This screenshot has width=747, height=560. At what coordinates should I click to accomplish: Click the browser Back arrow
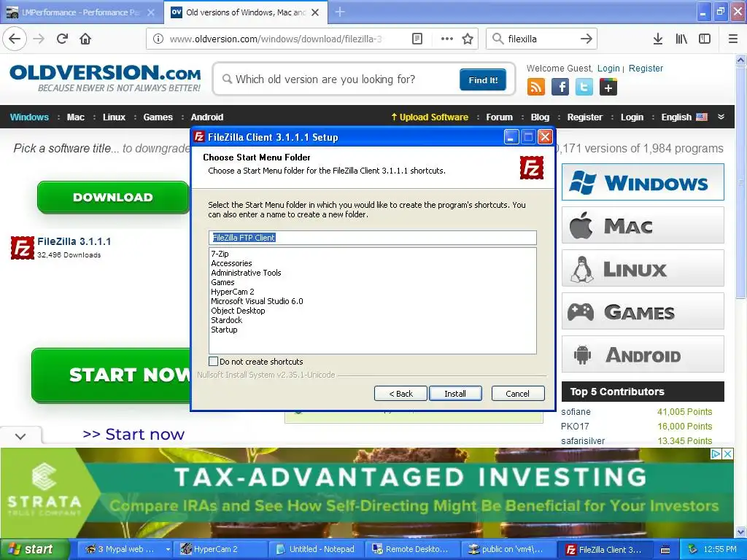point(15,39)
